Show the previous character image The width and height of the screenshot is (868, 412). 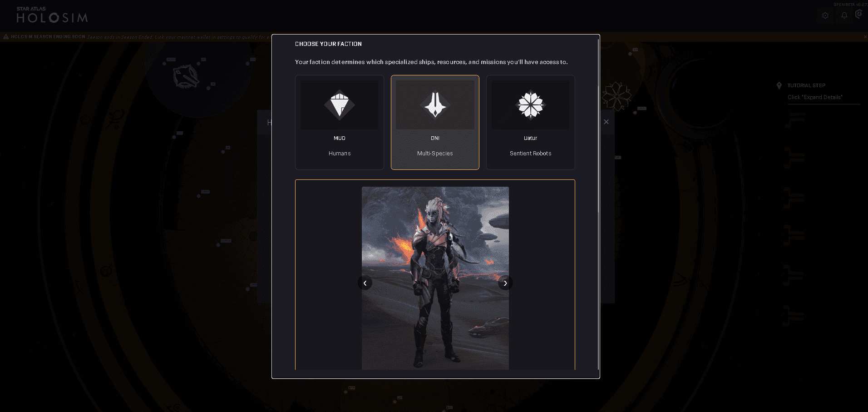[365, 283]
